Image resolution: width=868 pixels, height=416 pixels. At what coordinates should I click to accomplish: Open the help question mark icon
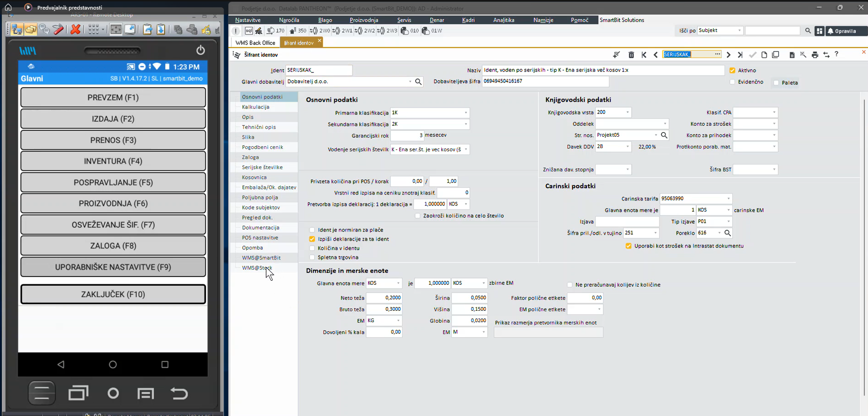837,54
